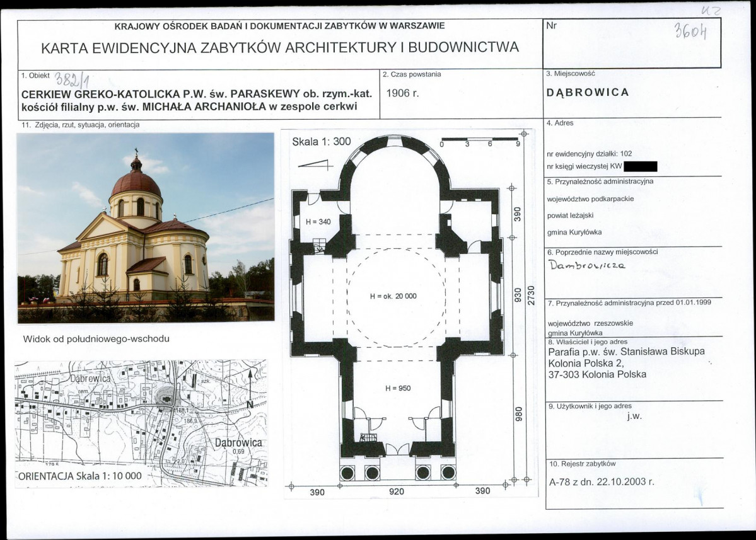Click the orientation map of Dąbrowica
Image resolution: width=756 pixels, height=540 pixels.
click(141, 424)
